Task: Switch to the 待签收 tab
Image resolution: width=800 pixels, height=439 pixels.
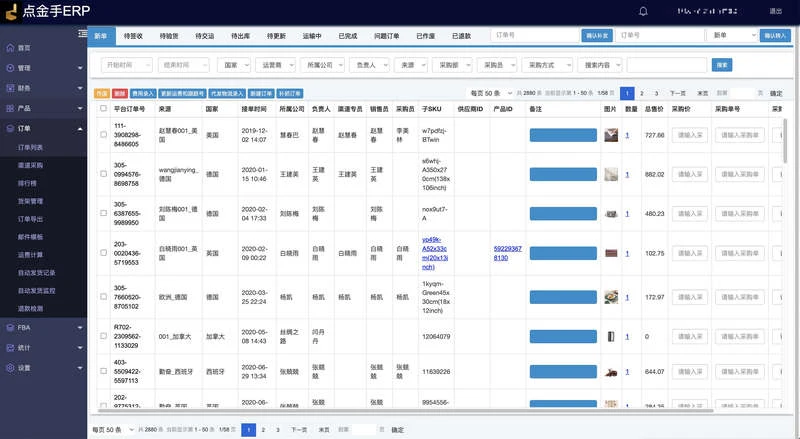Action: [x=133, y=36]
